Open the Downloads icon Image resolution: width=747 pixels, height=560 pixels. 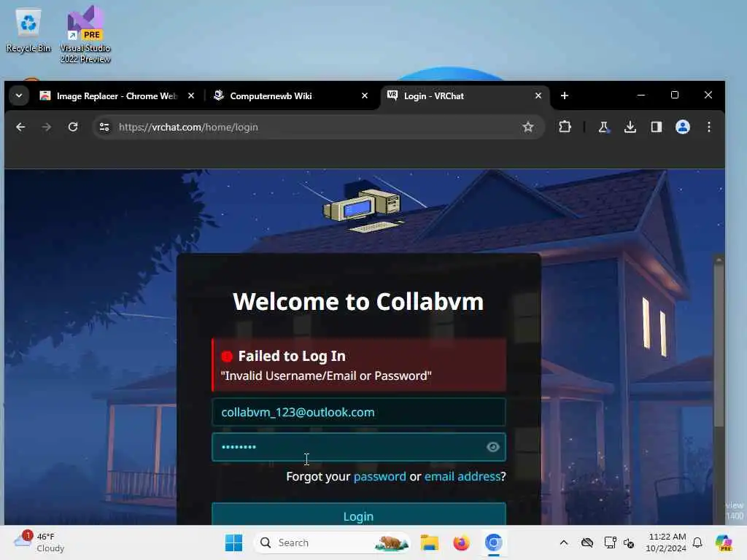coord(630,127)
